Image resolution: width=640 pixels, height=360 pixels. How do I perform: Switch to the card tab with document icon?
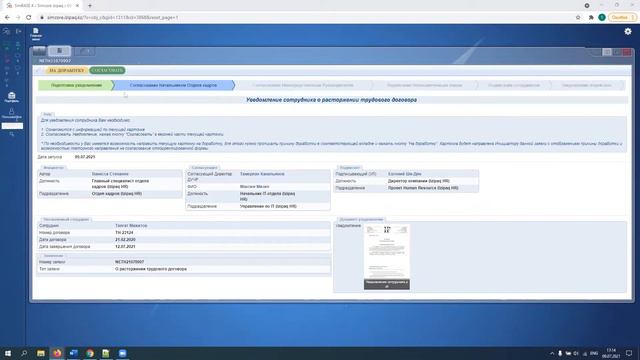[x=60, y=51]
